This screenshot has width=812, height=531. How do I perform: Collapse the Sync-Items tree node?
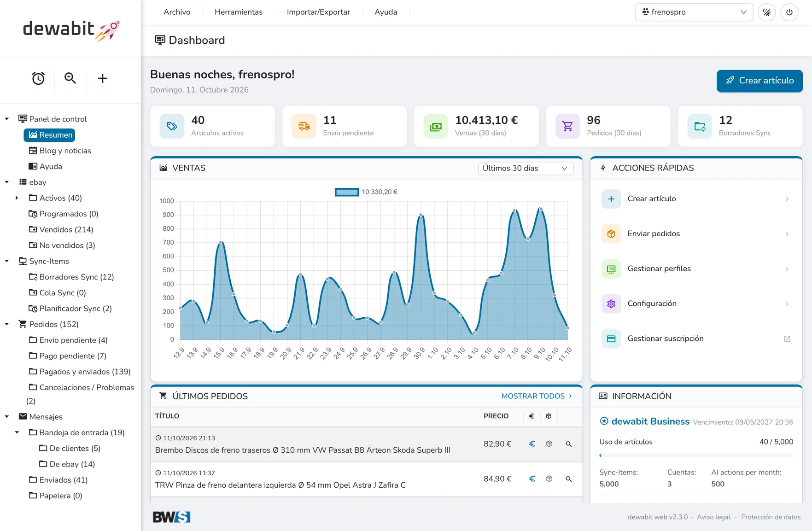click(x=7, y=261)
